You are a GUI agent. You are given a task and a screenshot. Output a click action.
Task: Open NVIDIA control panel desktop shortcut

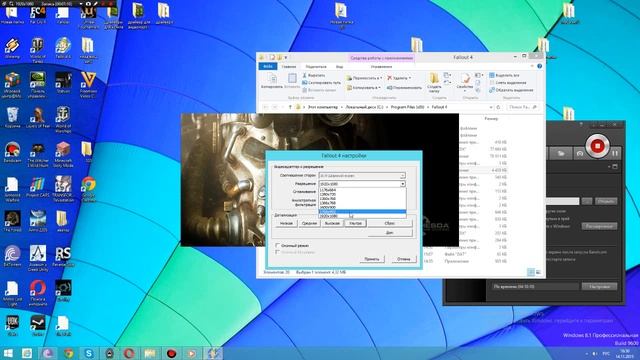coord(38,85)
